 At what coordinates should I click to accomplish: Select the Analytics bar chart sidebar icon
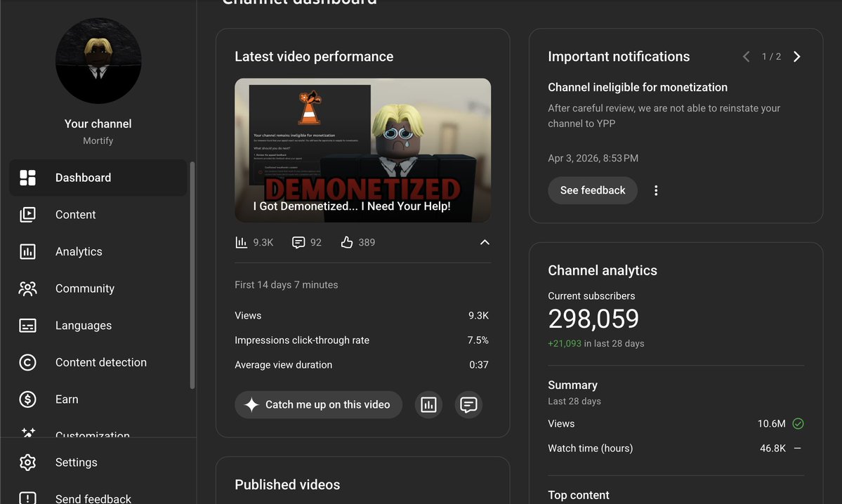[27, 252]
